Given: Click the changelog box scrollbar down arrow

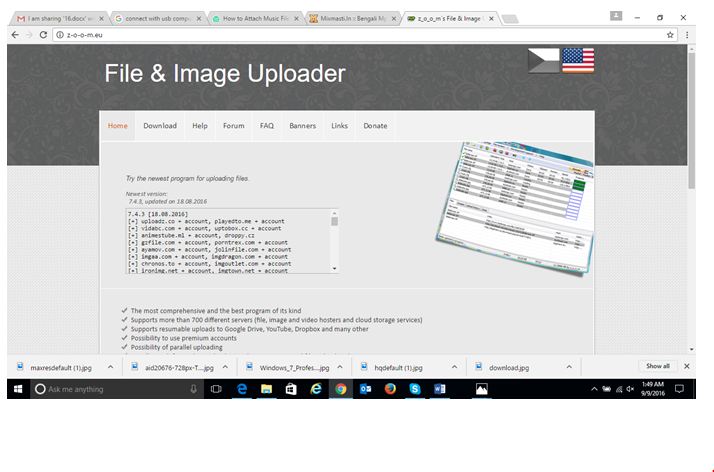Looking at the screenshot, I should (335, 269).
